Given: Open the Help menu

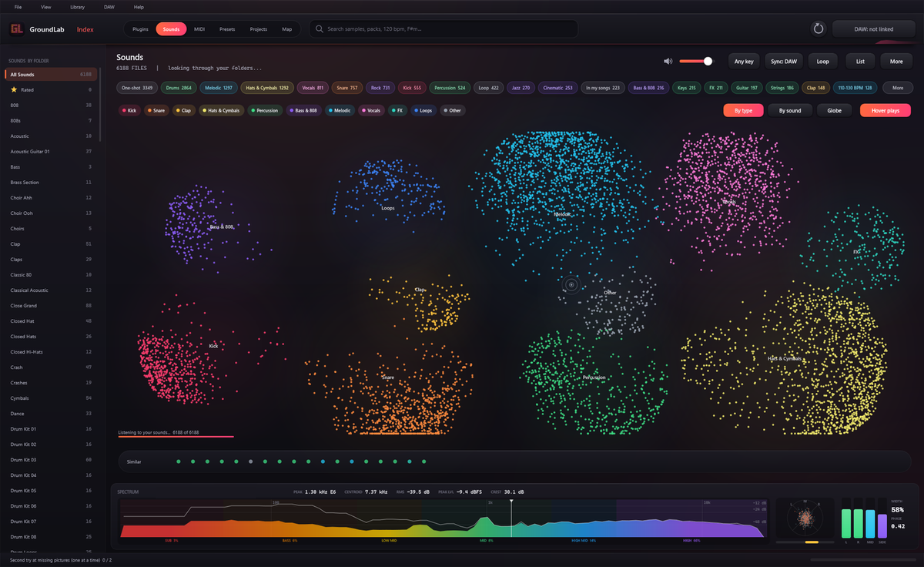Looking at the screenshot, I should (x=139, y=6).
